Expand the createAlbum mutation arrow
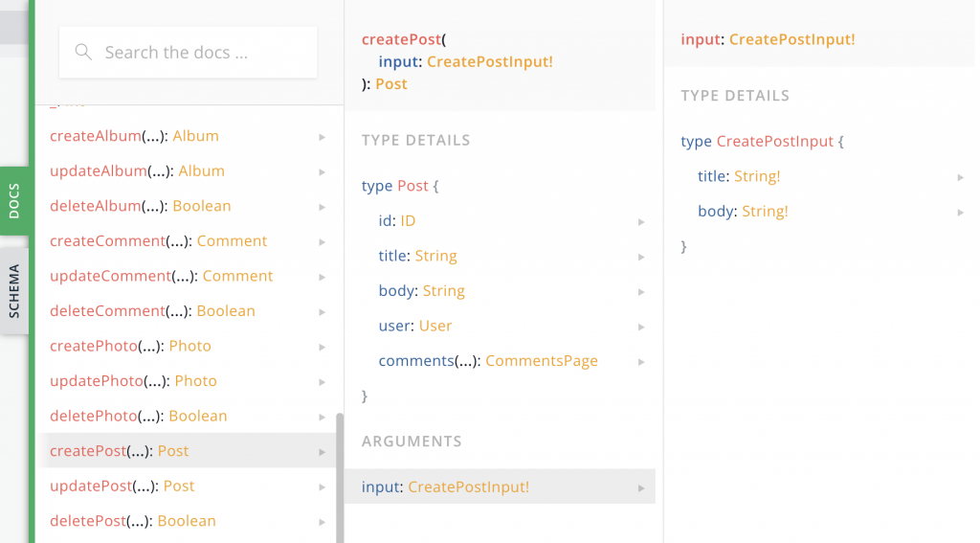 323,137
